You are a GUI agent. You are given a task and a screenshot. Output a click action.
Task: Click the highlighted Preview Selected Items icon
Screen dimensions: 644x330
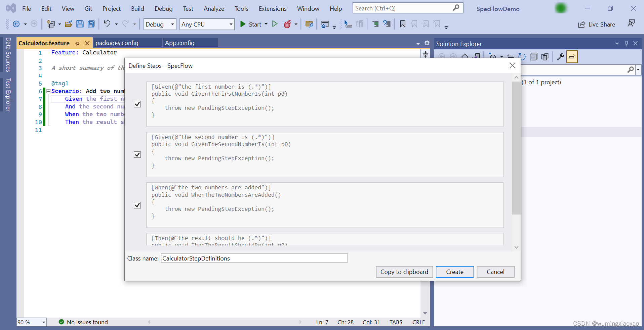point(572,57)
